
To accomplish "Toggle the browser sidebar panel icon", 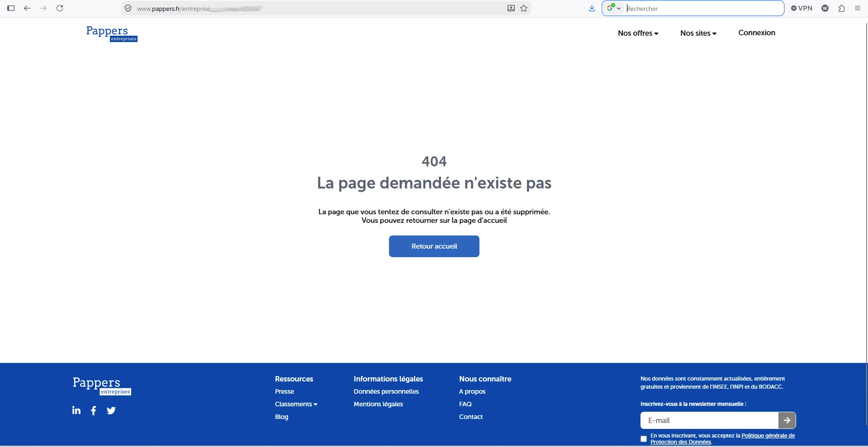I will (x=11, y=8).
